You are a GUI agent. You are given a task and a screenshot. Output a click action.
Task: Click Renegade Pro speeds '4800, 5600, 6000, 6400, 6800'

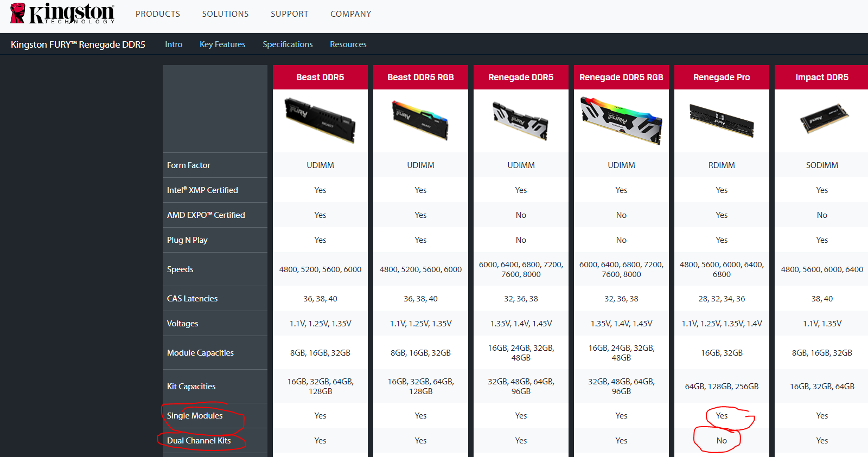click(722, 269)
